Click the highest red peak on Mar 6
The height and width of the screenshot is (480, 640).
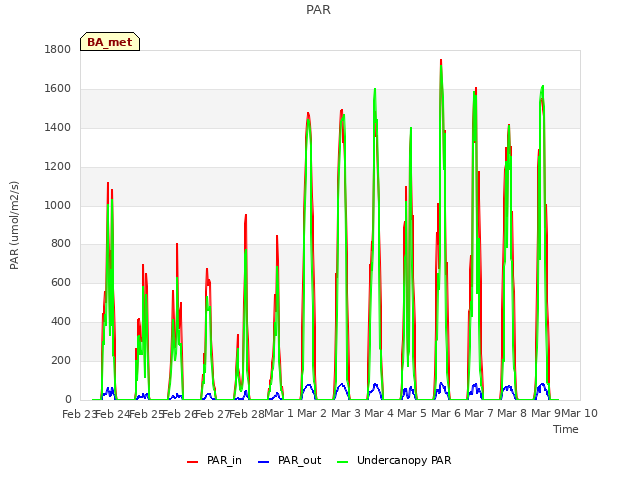point(441,61)
